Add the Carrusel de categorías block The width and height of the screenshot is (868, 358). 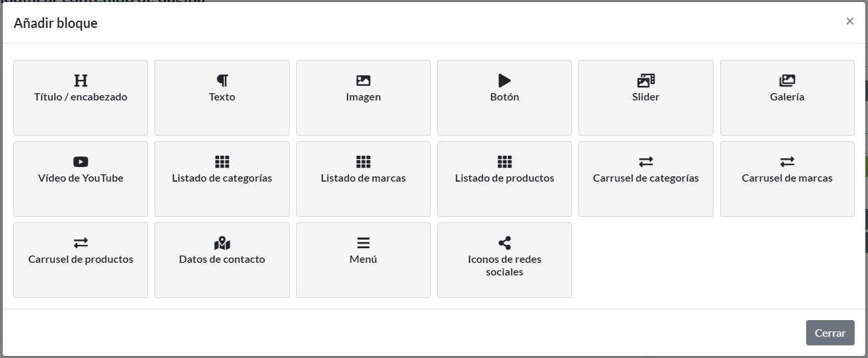tap(646, 178)
